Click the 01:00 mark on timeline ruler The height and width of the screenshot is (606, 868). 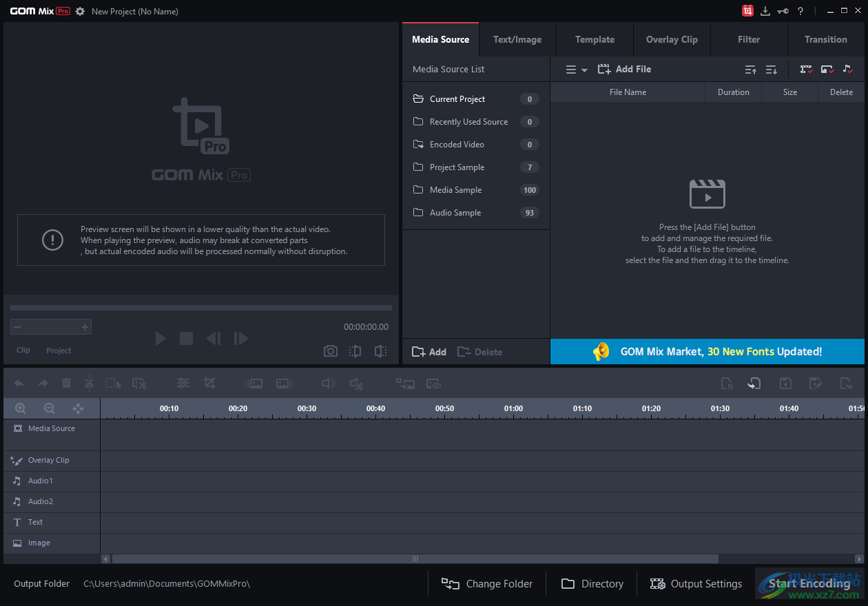(x=513, y=408)
